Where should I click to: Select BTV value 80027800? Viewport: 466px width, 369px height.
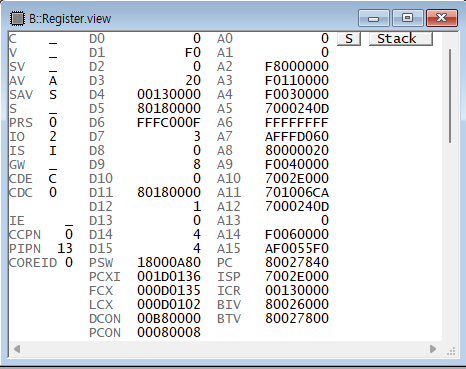click(297, 319)
